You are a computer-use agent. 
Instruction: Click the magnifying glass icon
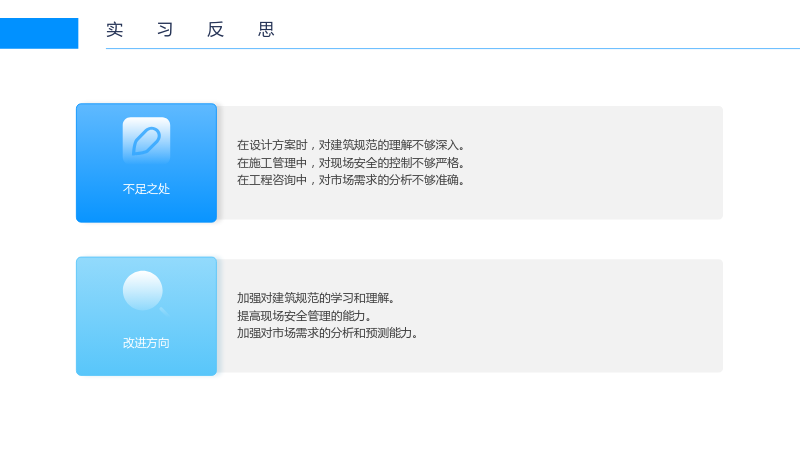point(146,293)
